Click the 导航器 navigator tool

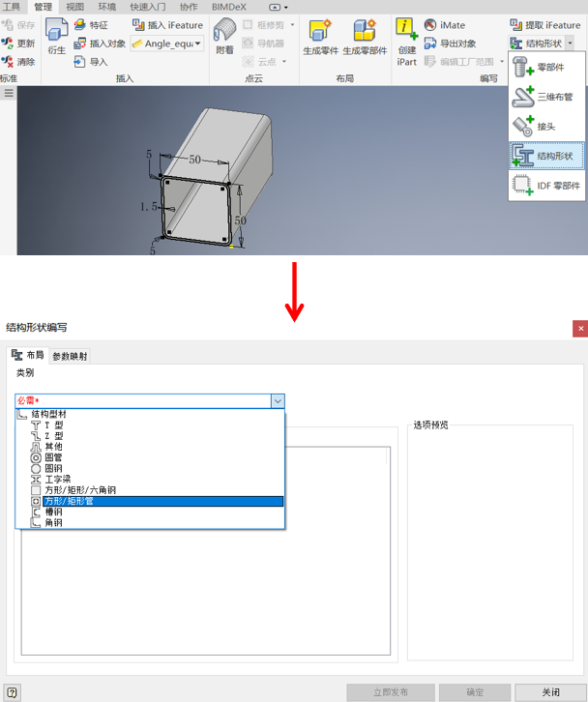coord(263,44)
